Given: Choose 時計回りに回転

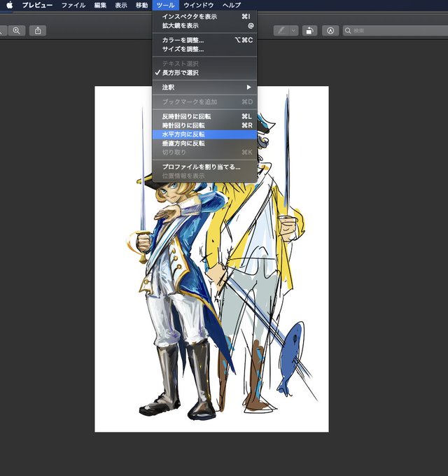Looking at the screenshot, I should pos(204,125).
